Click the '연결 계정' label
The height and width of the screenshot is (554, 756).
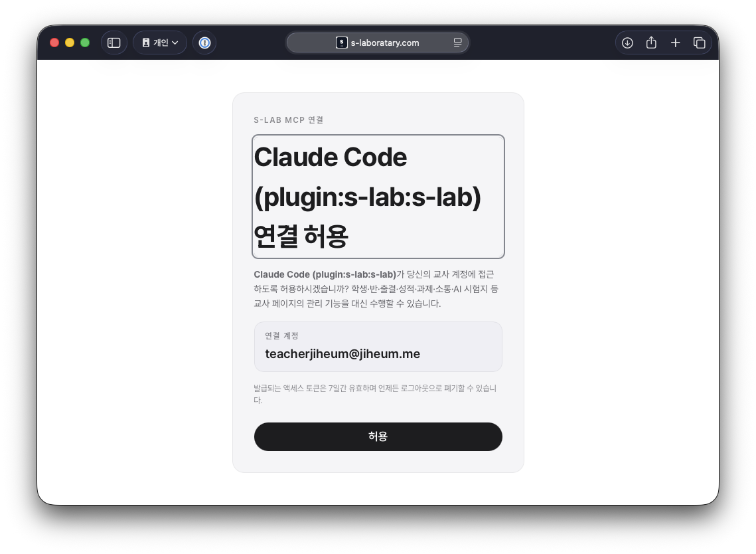tap(281, 336)
